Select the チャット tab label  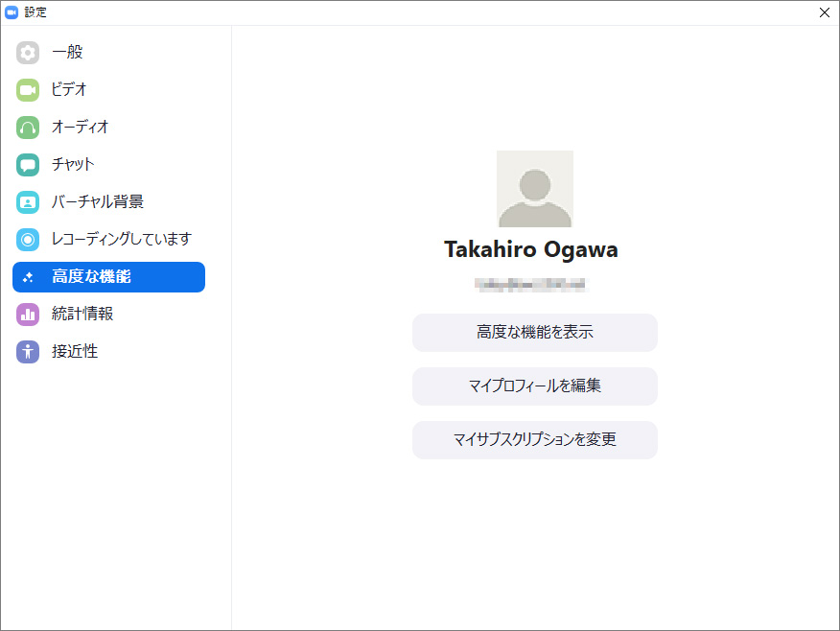(x=73, y=165)
